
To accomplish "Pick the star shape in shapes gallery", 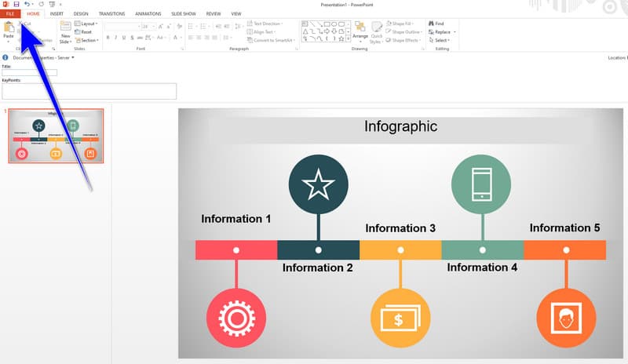I will [341, 39].
